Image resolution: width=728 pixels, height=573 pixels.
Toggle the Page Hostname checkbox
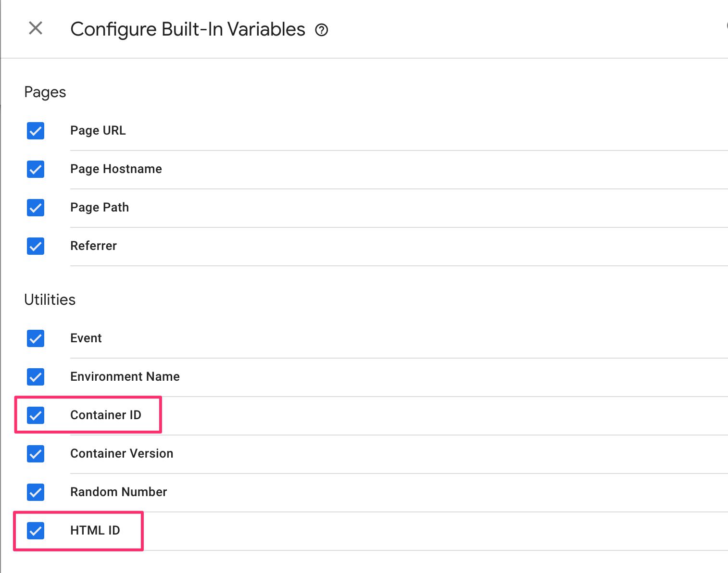pyautogui.click(x=36, y=169)
